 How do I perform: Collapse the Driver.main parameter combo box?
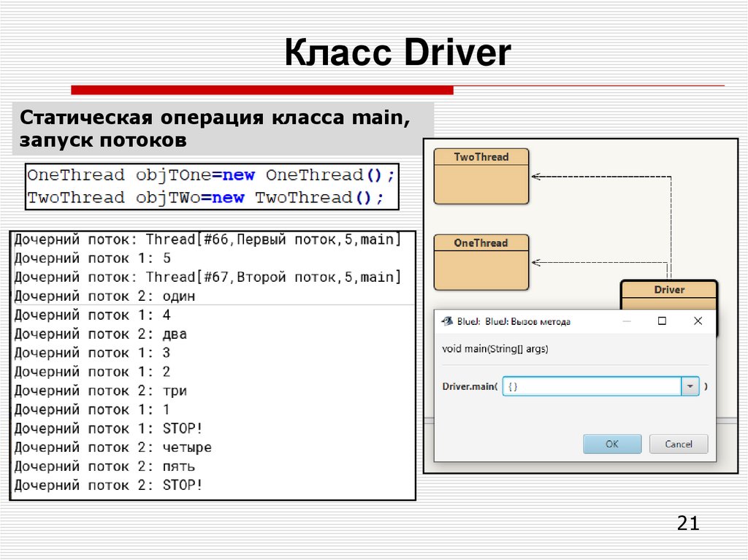(x=688, y=386)
